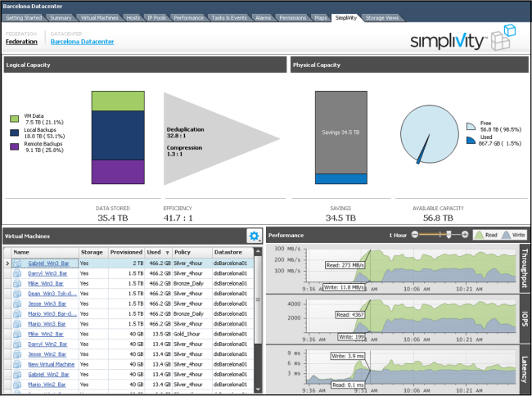This screenshot has width=532, height=396.
Task: Click the VM icon beside Mario_Win3_Bar-cl
Action: 17,313
